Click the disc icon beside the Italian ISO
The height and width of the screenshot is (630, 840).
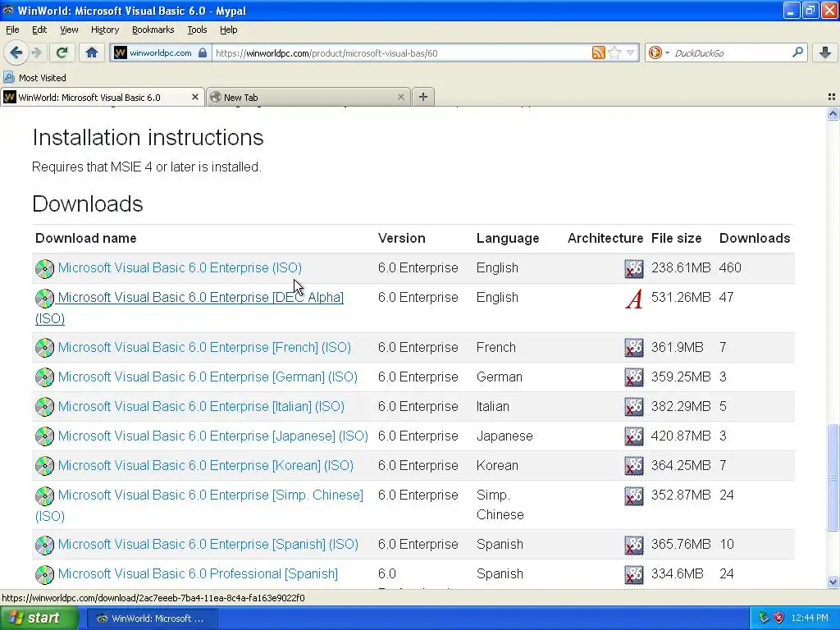click(44, 407)
